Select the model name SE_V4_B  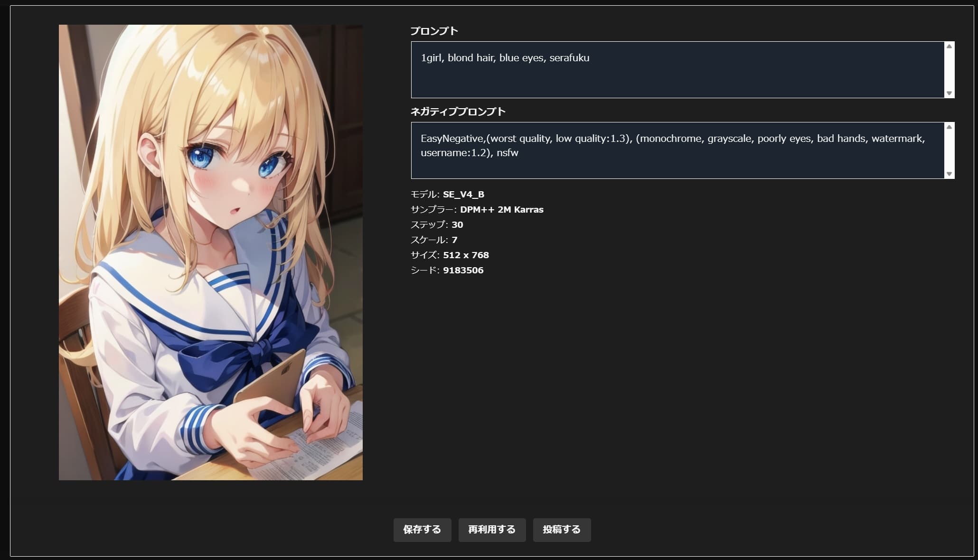pyautogui.click(x=463, y=194)
